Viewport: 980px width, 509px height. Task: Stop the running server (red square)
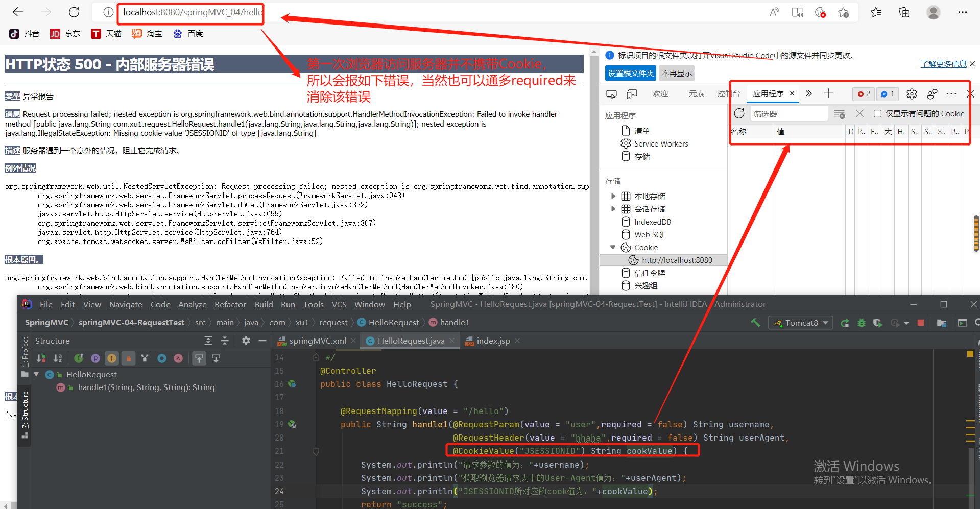[921, 323]
